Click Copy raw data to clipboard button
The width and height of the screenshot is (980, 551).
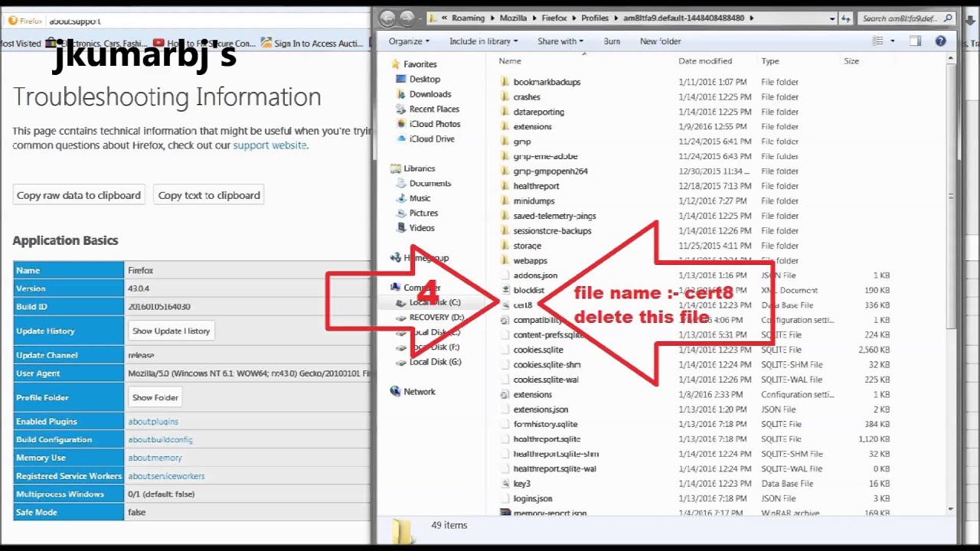click(79, 195)
